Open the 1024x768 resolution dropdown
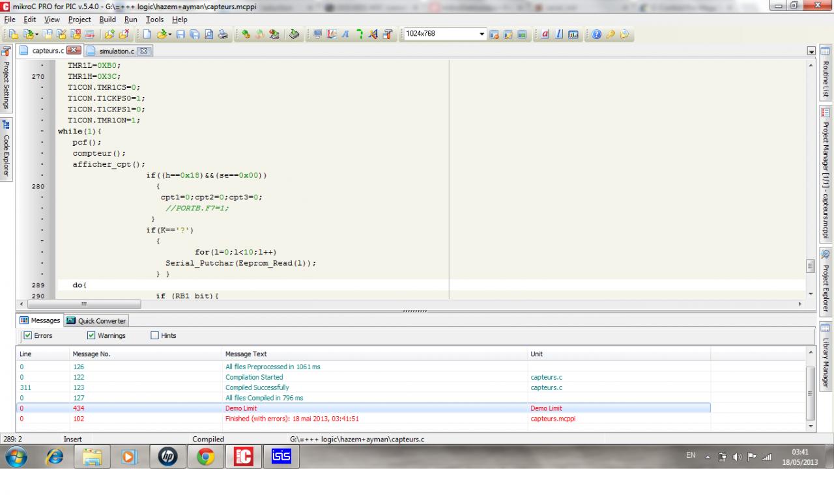 482,35
